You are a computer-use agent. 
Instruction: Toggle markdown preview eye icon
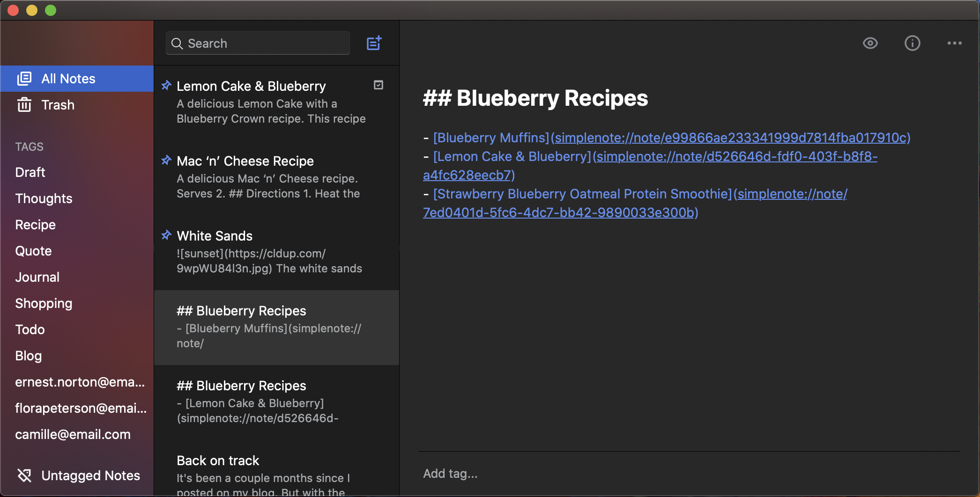click(x=870, y=44)
